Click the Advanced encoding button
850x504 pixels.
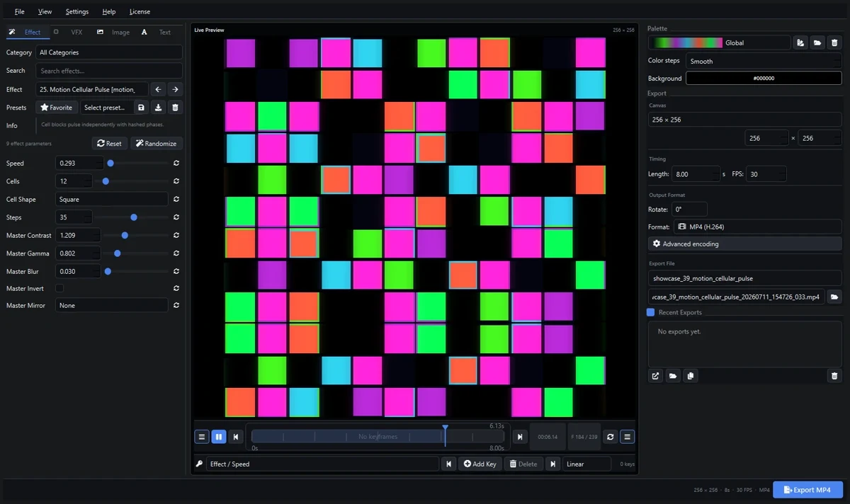745,244
